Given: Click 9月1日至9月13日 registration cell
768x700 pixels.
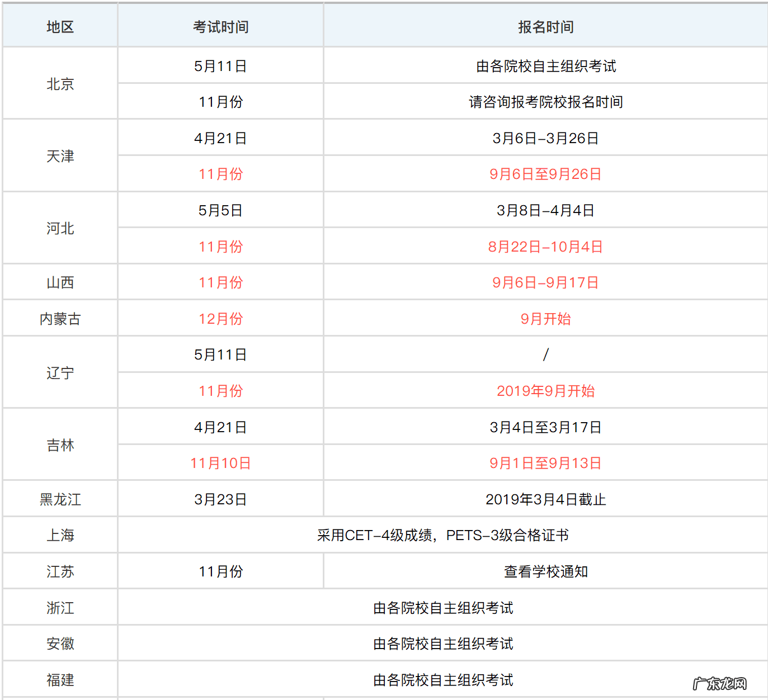Looking at the screenshot, I should [545, 463].
